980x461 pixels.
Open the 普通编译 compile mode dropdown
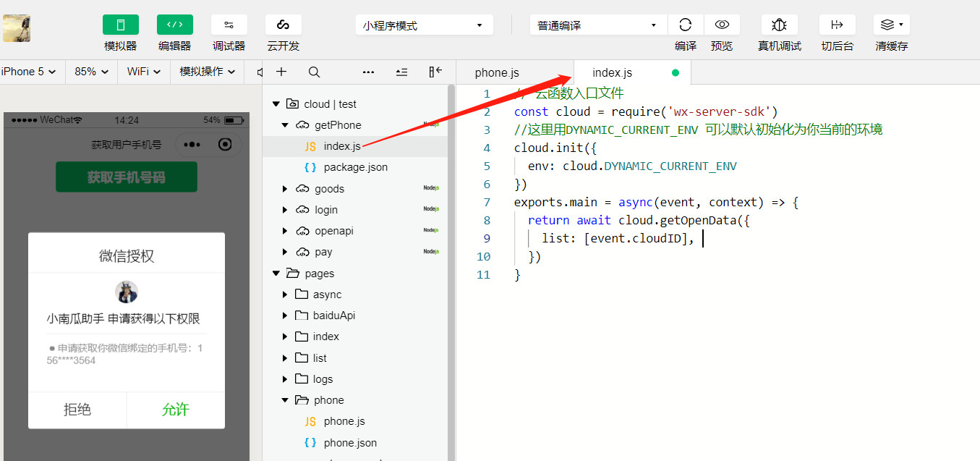pyautogui.click(x=598, y=25)
